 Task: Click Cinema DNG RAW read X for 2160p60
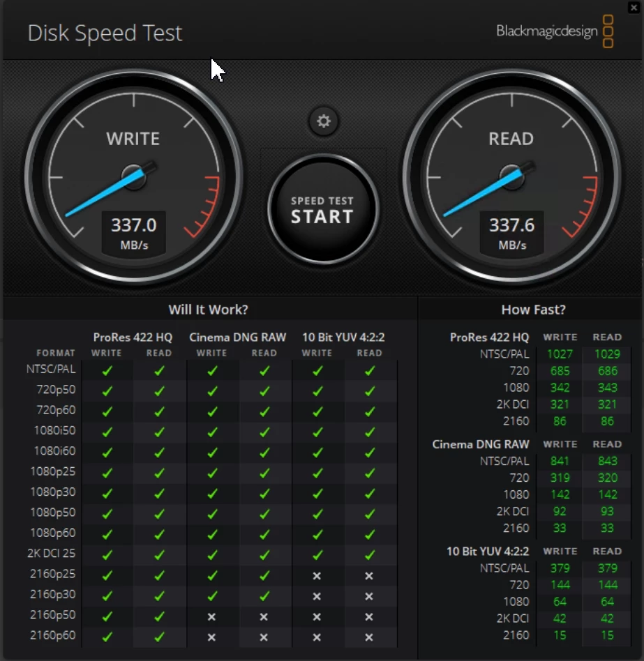coord(264,637)
